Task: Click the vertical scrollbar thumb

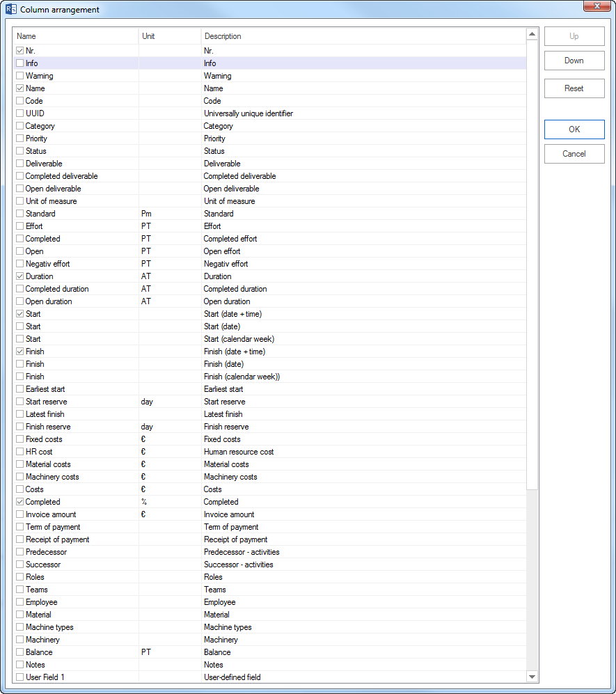Action: [532, 265]
